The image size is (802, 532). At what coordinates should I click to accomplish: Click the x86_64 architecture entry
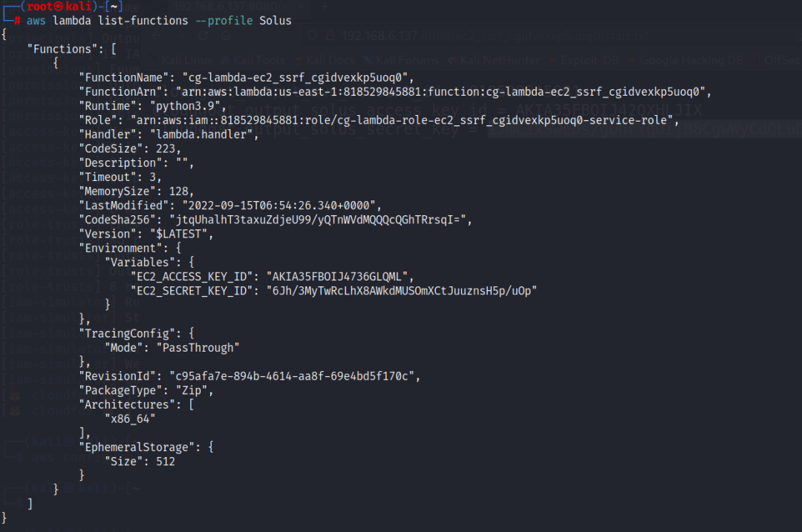coord(130,419)
